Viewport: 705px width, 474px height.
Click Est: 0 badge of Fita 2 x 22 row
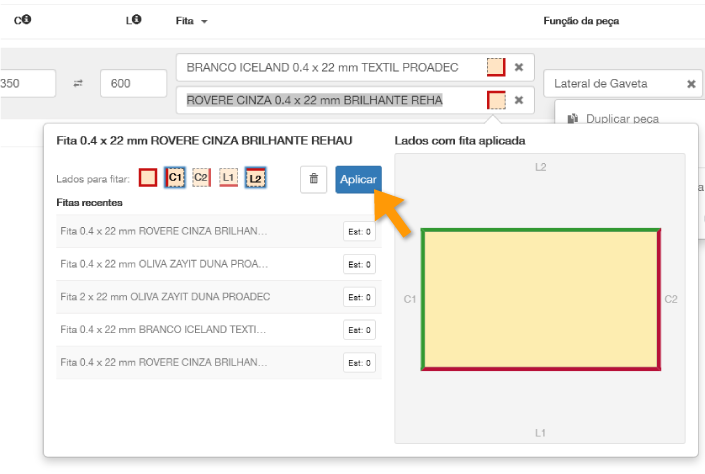pyautogui.click(x=359, y=297)
